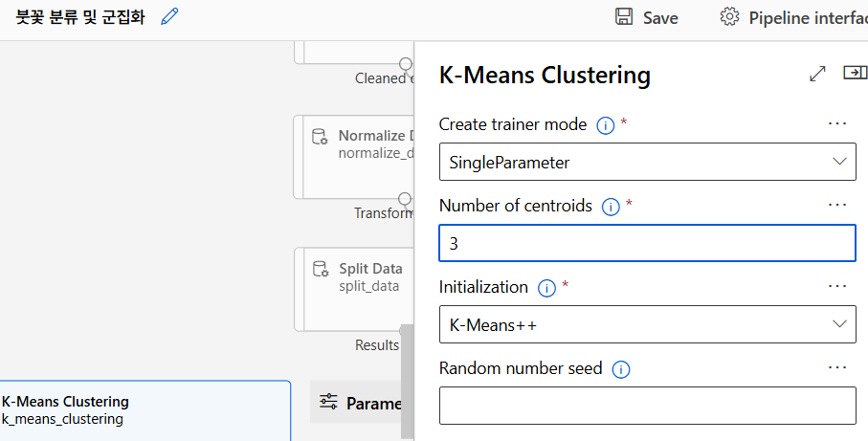
Task: Open the Create trainer mode dropdown
Action: 647,162
